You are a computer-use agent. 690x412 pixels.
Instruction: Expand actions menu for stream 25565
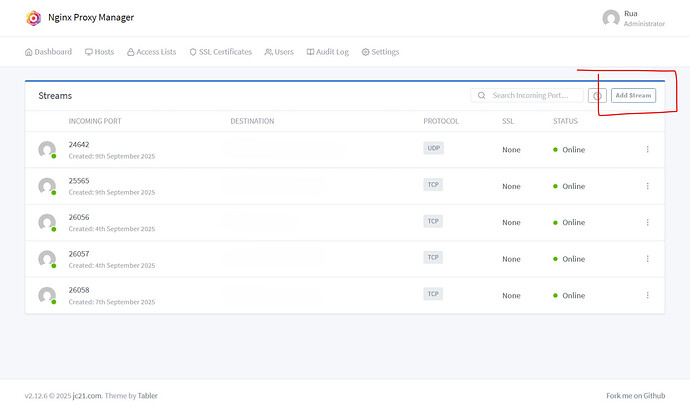pos(647,186)
